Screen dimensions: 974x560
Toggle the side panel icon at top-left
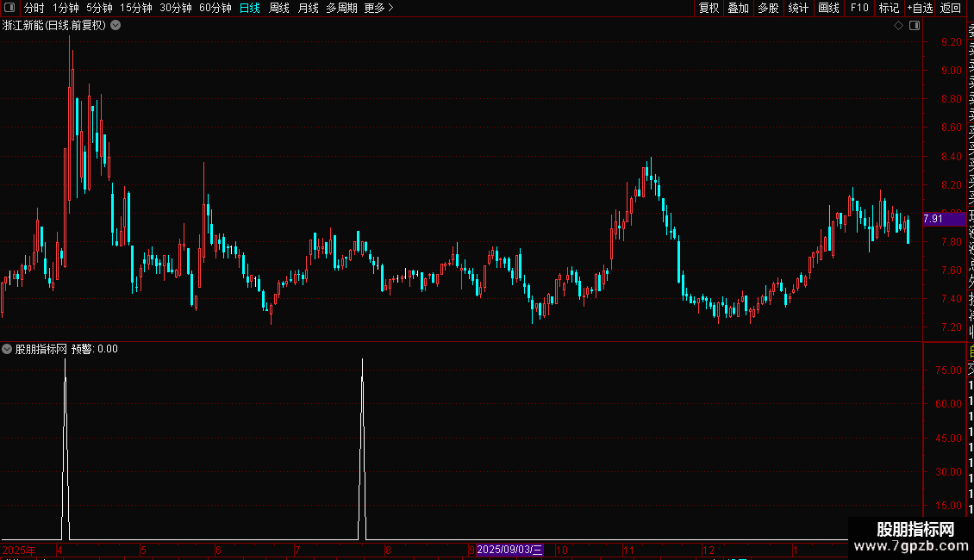(x=9, y=8)
